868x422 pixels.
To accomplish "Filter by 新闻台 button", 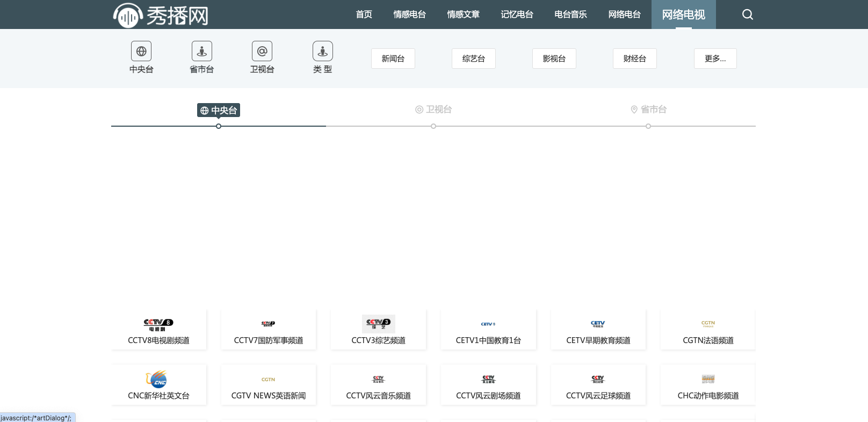I will point(393,59).
